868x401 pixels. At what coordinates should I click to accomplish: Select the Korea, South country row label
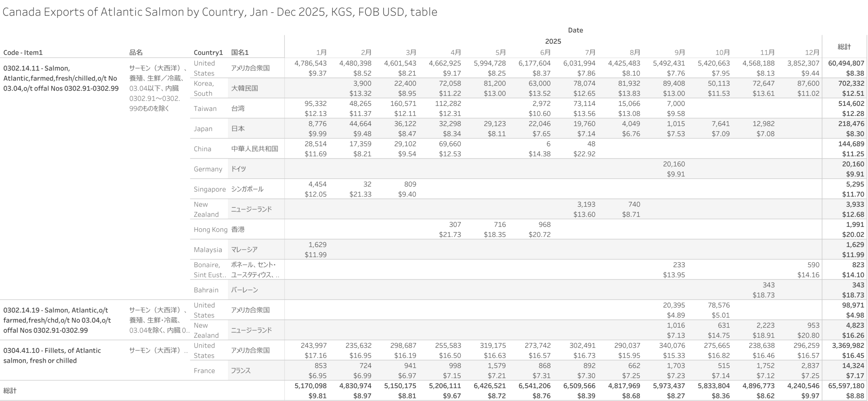point(204,88)
